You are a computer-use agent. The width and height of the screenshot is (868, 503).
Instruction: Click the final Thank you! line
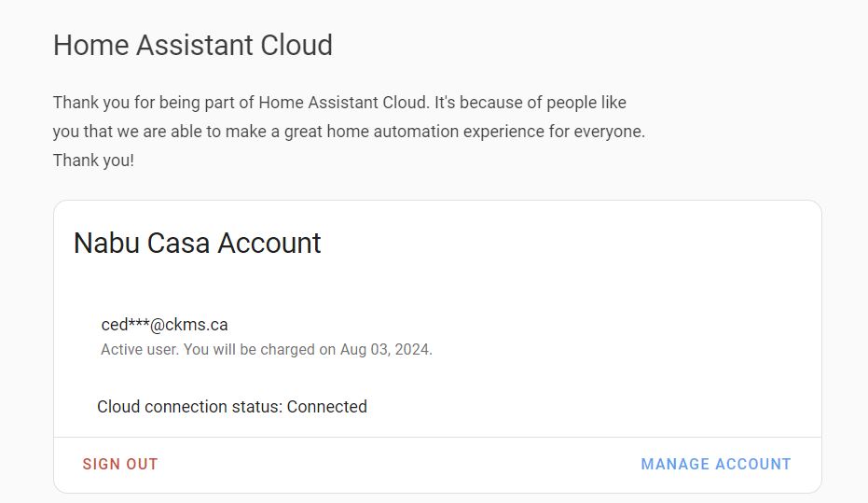coord(93,160)
